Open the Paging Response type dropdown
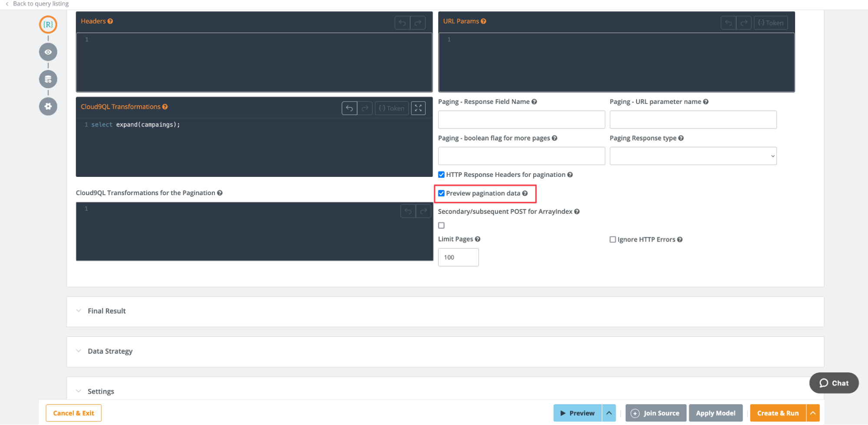The image size is (868, 425). coord(693,156)
